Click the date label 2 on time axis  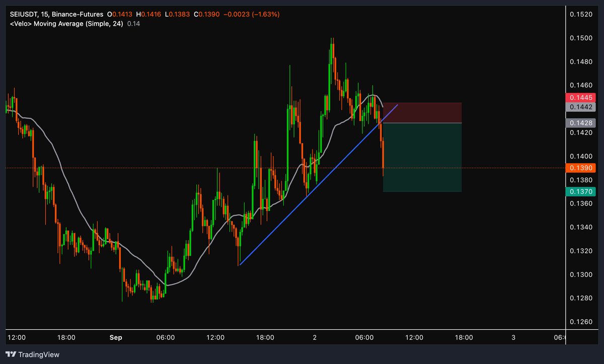click(x=315, y=337)
